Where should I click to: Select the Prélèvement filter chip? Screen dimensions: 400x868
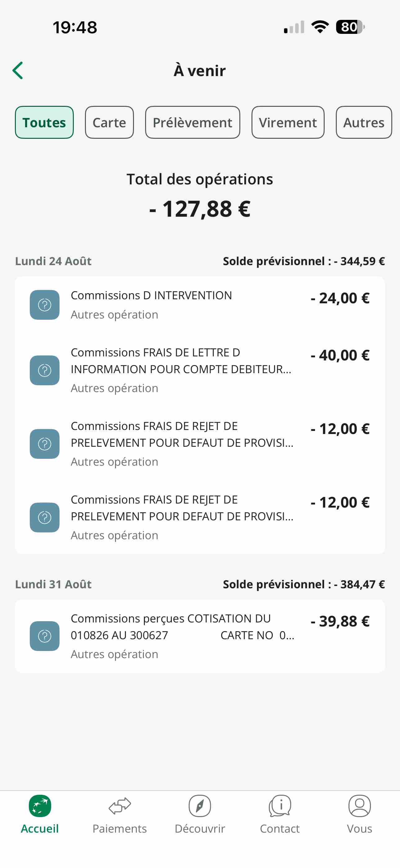tap(193, 122)
